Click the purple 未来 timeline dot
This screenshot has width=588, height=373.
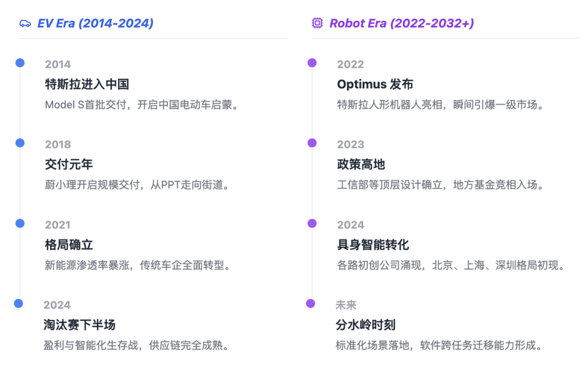(x=310, y=303)
